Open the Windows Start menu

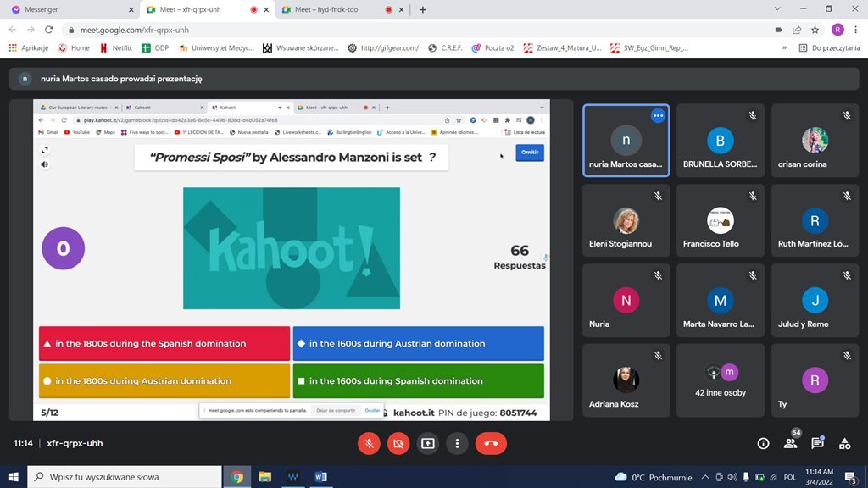[x=14, y=477]
